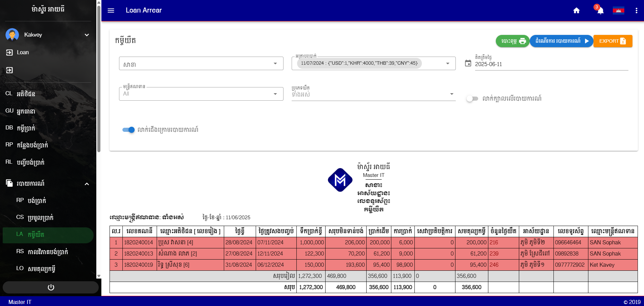Click the 28/08/2024 loan date cell
Image resolution: width=644 pixels, height=306 pixels.
(x=239, y=243)
